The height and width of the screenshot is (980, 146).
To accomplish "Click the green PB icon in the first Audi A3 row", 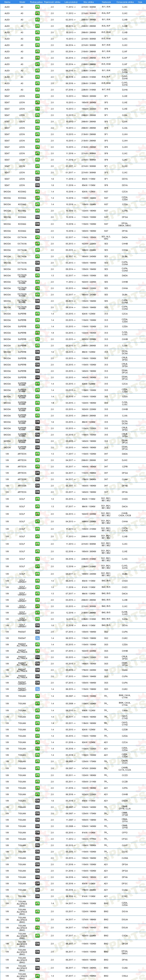I will (38, 7).
